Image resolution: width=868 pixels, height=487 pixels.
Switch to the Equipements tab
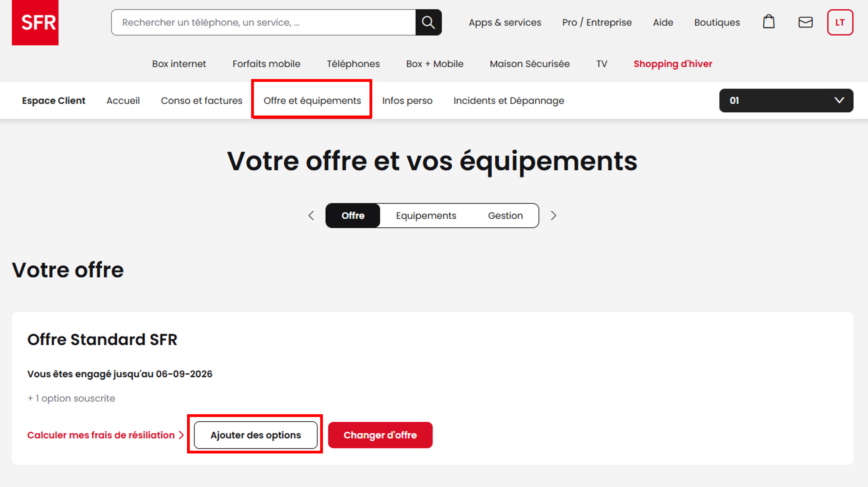pos(426,216)
